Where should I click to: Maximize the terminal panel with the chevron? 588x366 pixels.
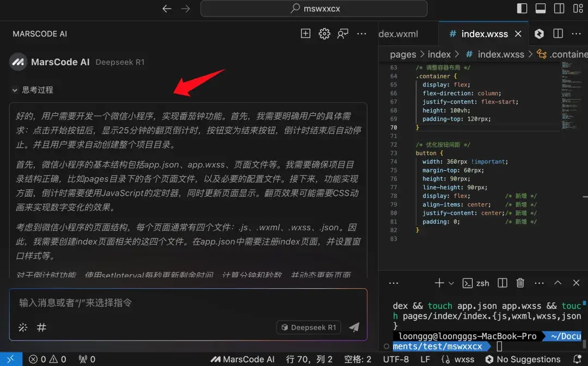pyautogui.click(x=557, y=283)
